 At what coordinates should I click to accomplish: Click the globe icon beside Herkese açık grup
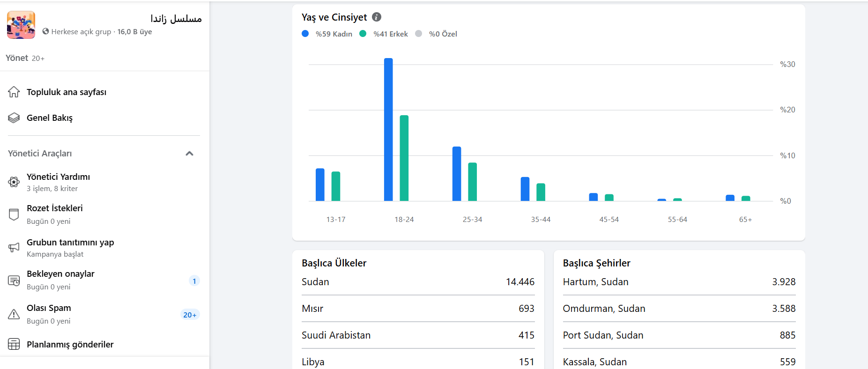coord(45,31)
